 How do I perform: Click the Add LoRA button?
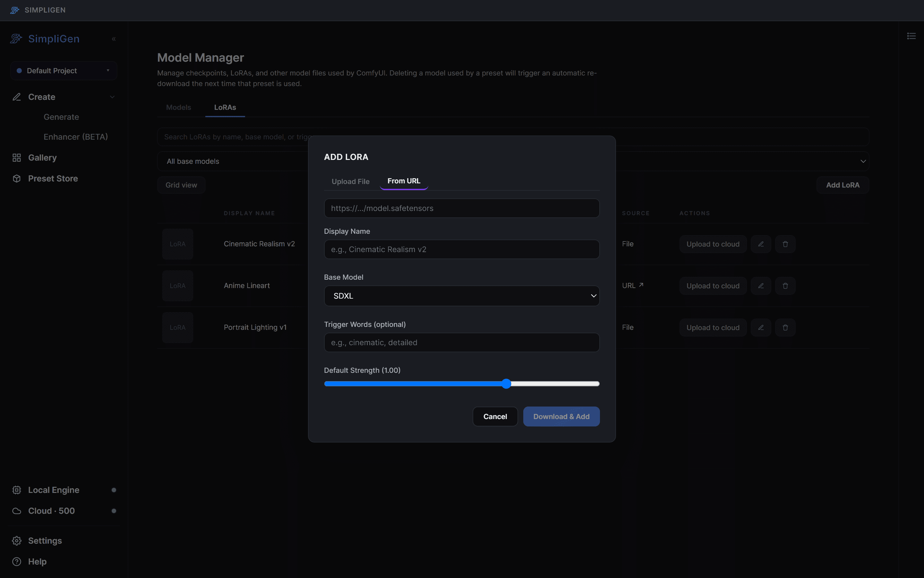coord(843,185)
